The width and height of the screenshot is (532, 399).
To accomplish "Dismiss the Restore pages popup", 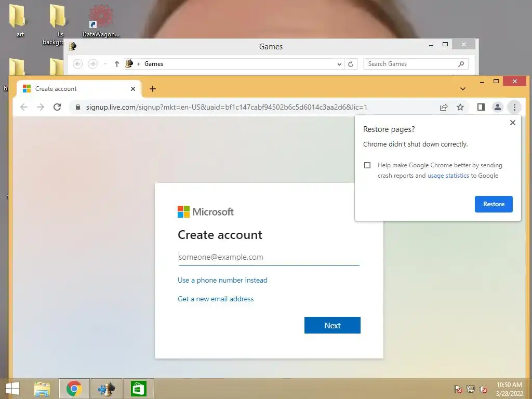I will tap(513, 123).
